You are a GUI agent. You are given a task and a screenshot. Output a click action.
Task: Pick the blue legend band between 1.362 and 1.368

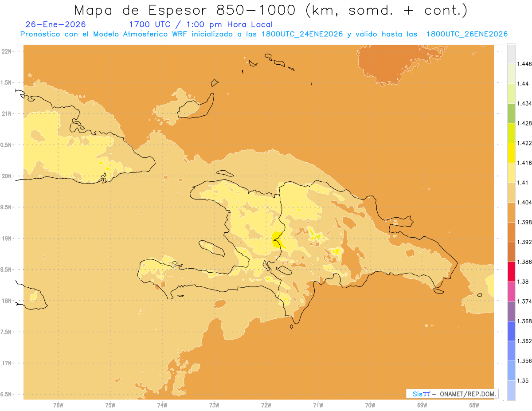[511, 331]
